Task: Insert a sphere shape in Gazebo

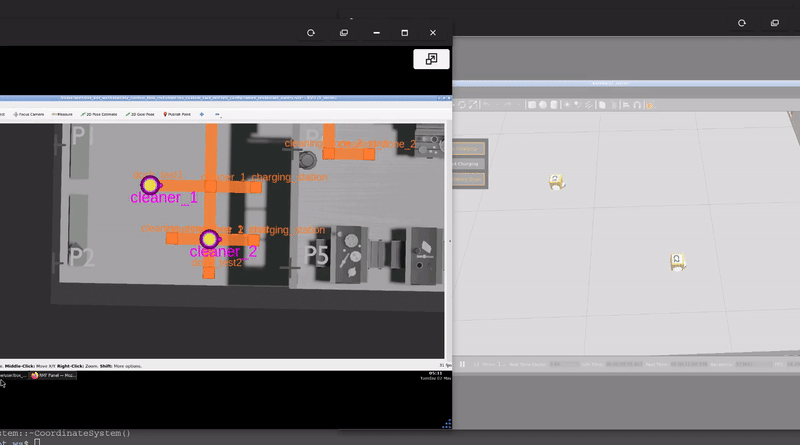Action: 543,105
